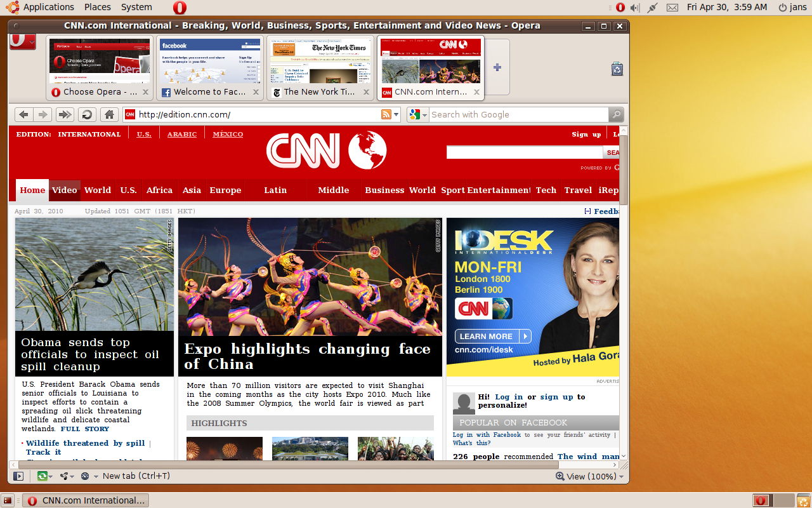Close the New York Times tab

coord(366,92)
